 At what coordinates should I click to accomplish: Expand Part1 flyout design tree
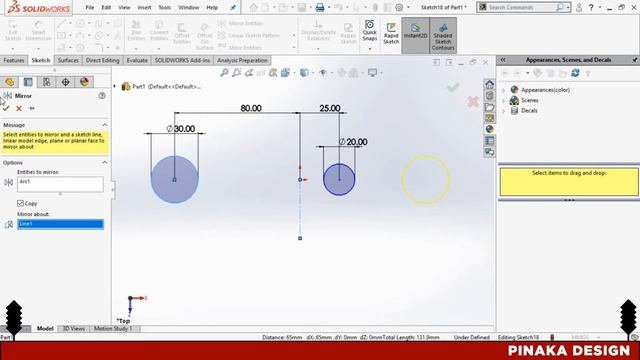115,87
